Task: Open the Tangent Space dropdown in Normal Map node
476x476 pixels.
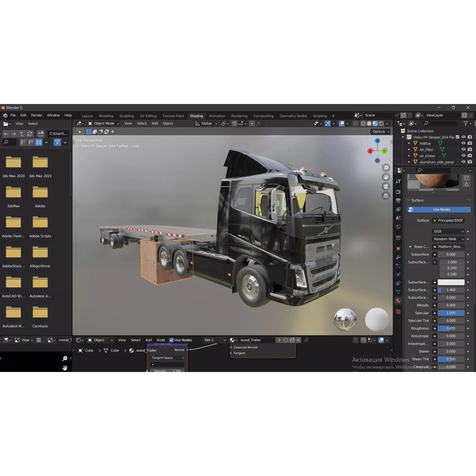Action: 167,357
